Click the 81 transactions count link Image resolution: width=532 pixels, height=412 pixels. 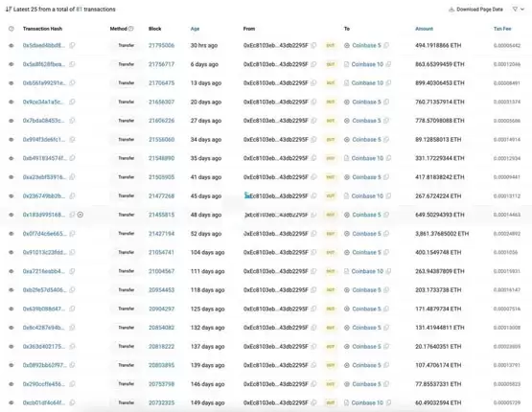[x=79, y=10]
